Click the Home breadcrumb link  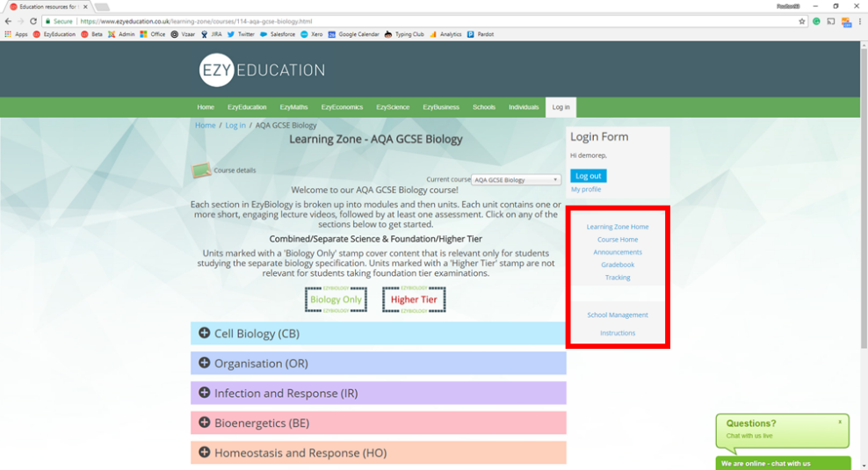tap(205, 125)
